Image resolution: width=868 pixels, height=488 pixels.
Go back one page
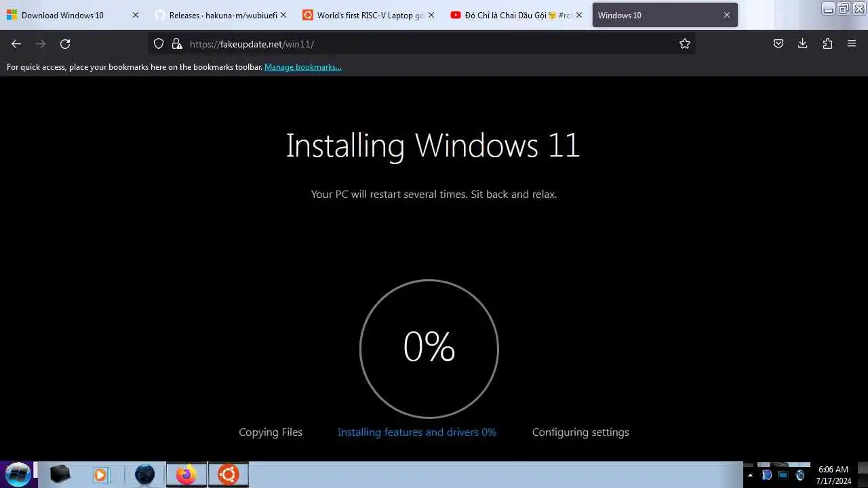tap(16, 43)
